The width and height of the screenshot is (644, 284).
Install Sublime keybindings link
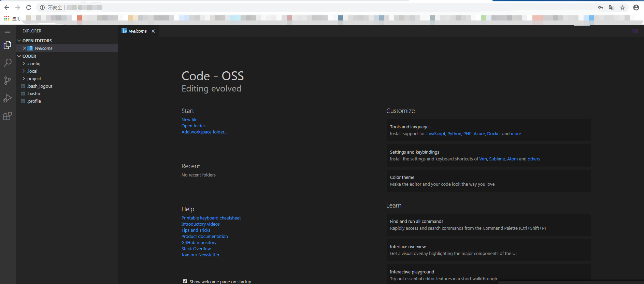497,159
